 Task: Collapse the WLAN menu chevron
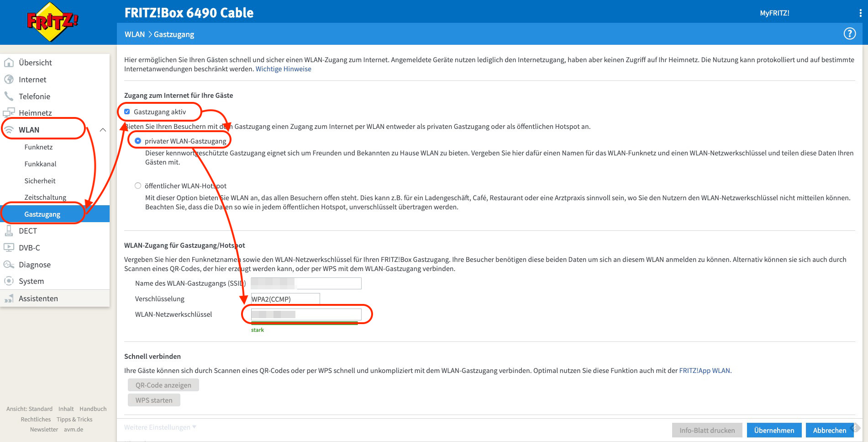[103, 130]
